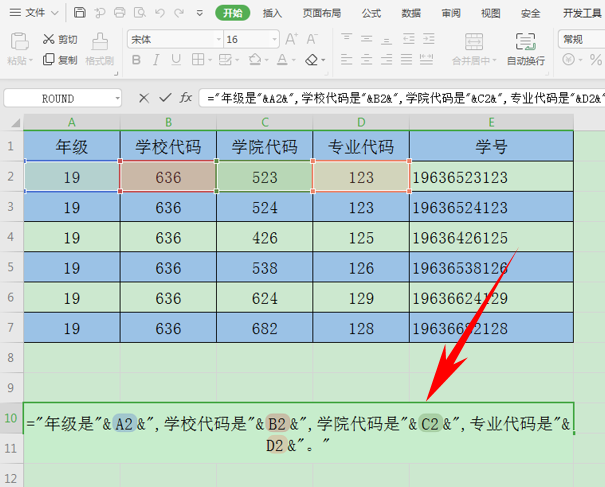The image size is (605, 487).
Task: Open Print Preview icon
Action: tap(139, 13)
